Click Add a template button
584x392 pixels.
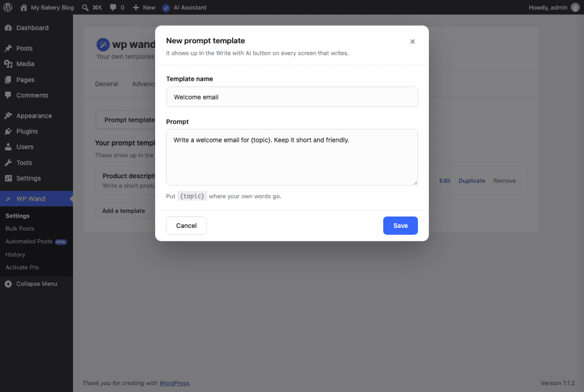point(124,211)
